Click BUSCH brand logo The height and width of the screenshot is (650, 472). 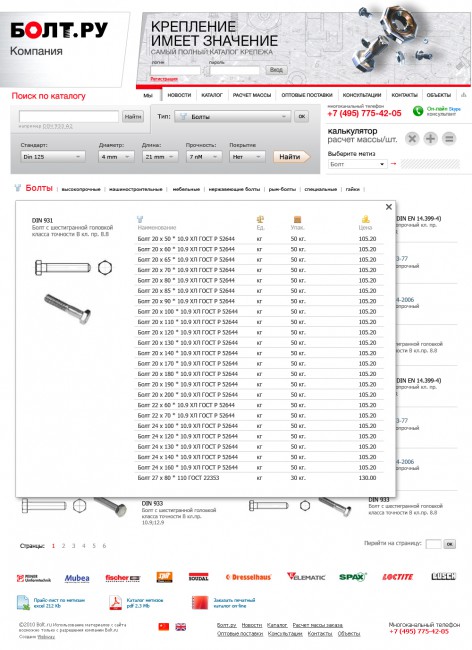pyautogui.click(x=443, y=576)
